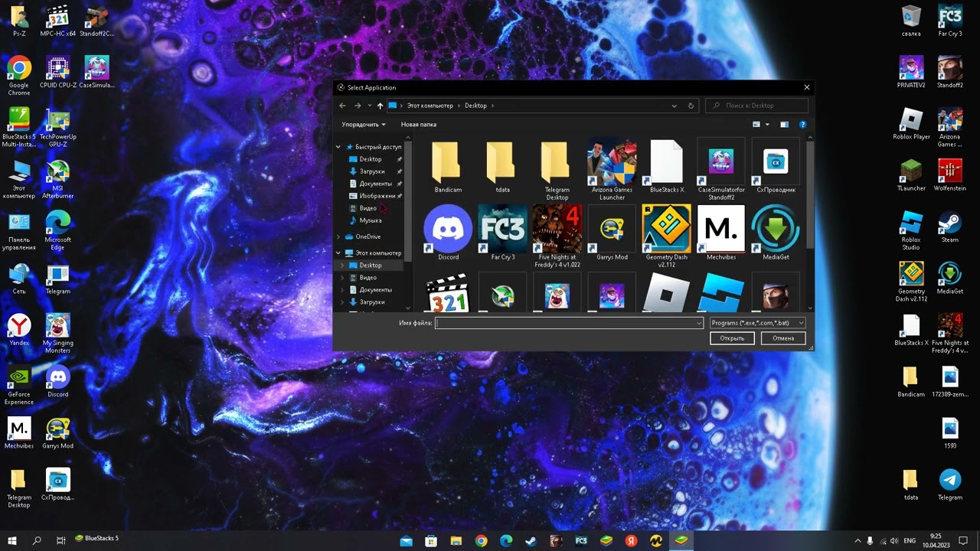
Task: Open Steam desktop shortcut
Action: 950,227
